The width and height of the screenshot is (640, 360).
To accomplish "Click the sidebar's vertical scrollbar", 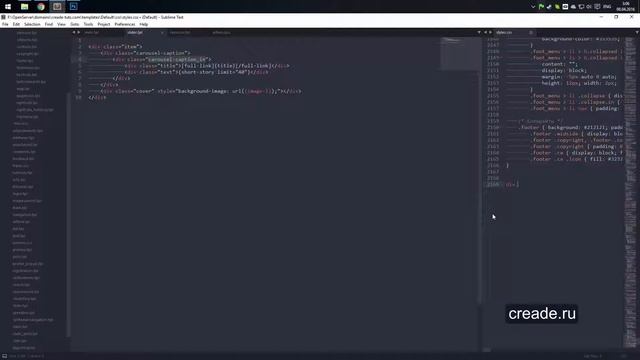I will [x=68, y=214].
